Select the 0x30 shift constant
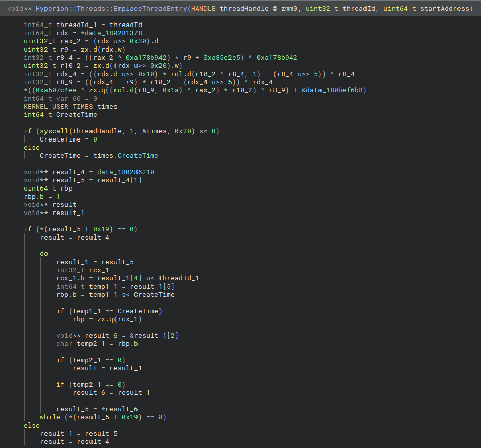 (x=138, y=41)
